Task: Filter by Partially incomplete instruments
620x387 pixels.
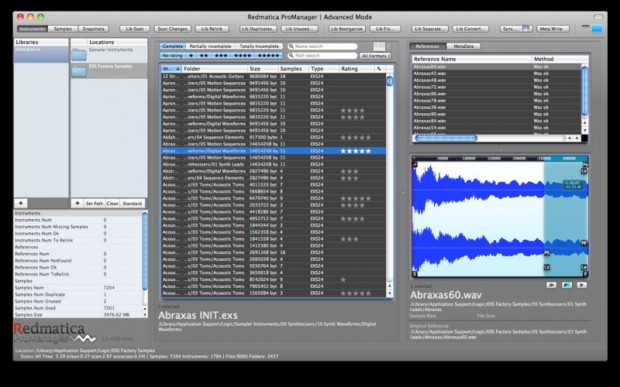Action: pos(210,46)
